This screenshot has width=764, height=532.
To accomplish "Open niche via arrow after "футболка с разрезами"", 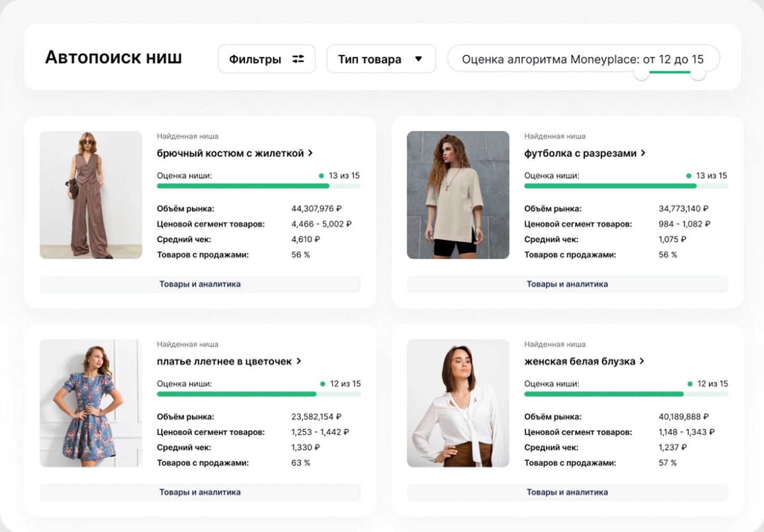I will coord(644,153).
